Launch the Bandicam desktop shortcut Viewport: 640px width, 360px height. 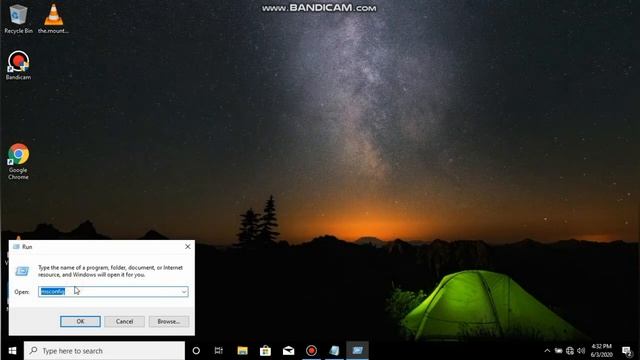pyautogui.click(x=18, y=64)
